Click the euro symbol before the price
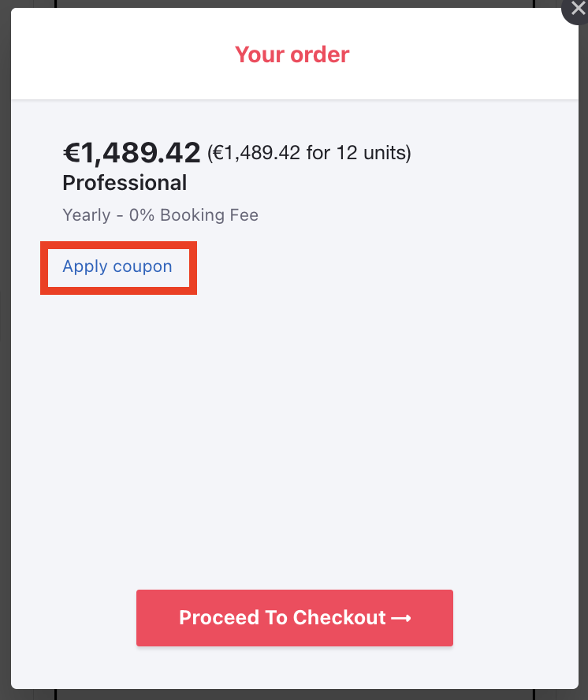This screenshot has height=700, width=588. [71, 152]
